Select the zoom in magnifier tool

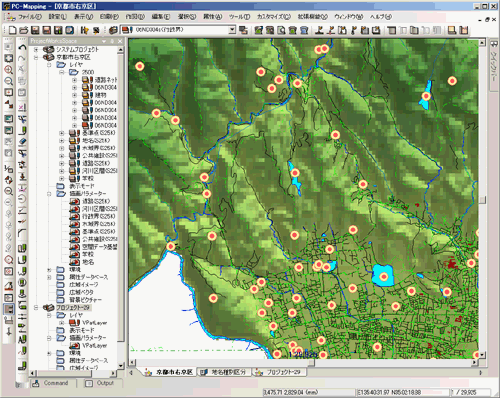(9, 70)
